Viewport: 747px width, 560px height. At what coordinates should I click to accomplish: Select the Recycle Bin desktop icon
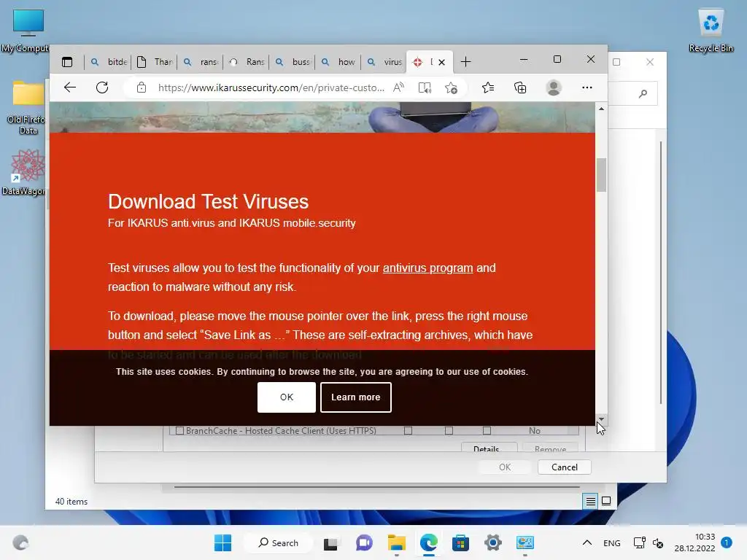click(x=711, y=31)
